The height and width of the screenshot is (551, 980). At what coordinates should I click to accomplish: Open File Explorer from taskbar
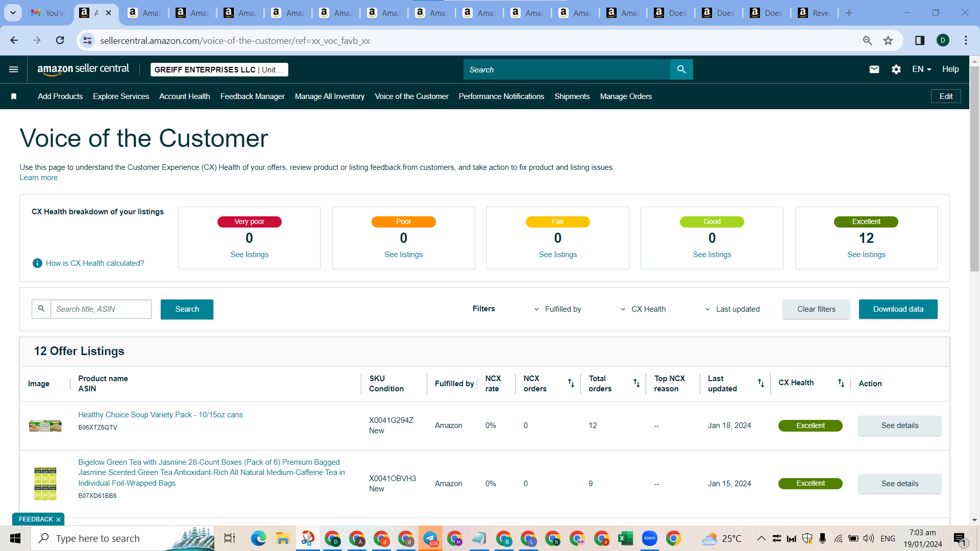[x=283, y=538]
